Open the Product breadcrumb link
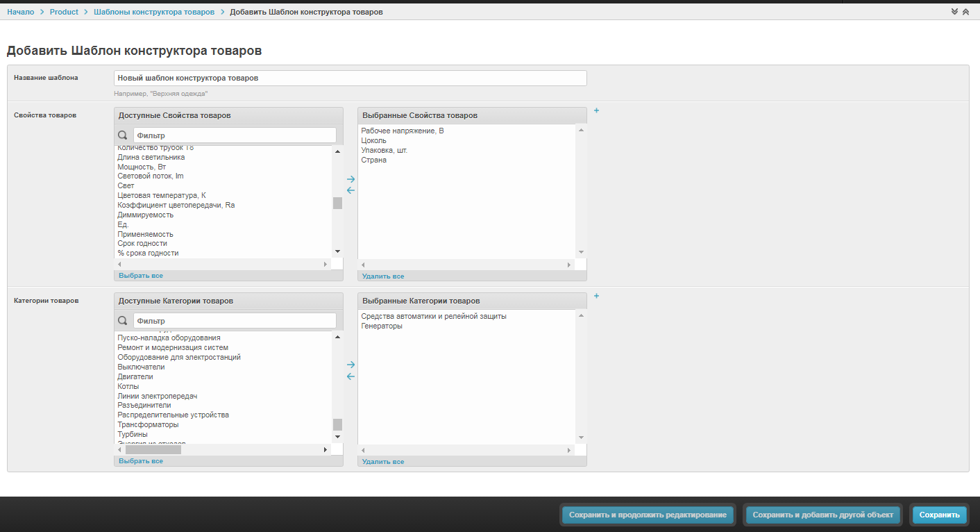980x532 pixels. coord(64,13)
